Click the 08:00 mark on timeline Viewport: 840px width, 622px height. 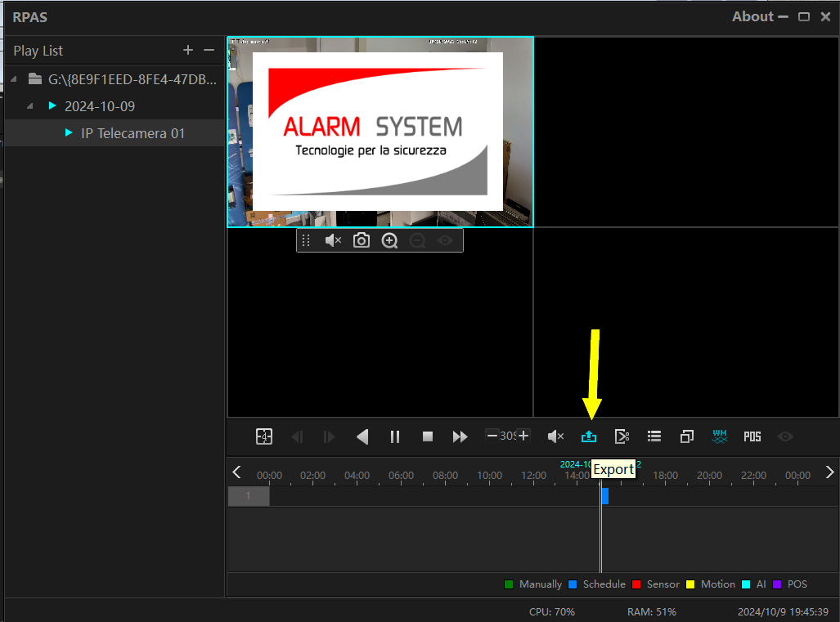(445, 476)
